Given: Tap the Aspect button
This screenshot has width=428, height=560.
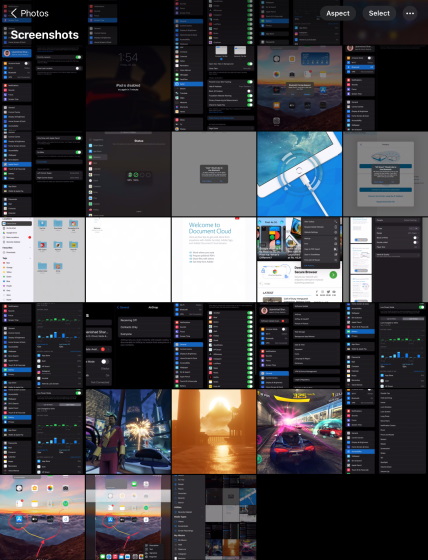Looking at the screenshot, I should tap(338, 13).
